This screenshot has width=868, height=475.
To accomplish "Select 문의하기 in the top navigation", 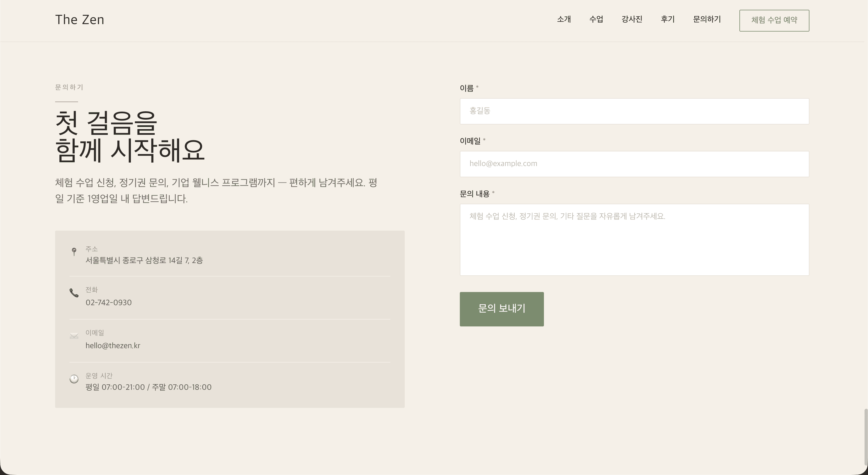I will pos(707,20).
